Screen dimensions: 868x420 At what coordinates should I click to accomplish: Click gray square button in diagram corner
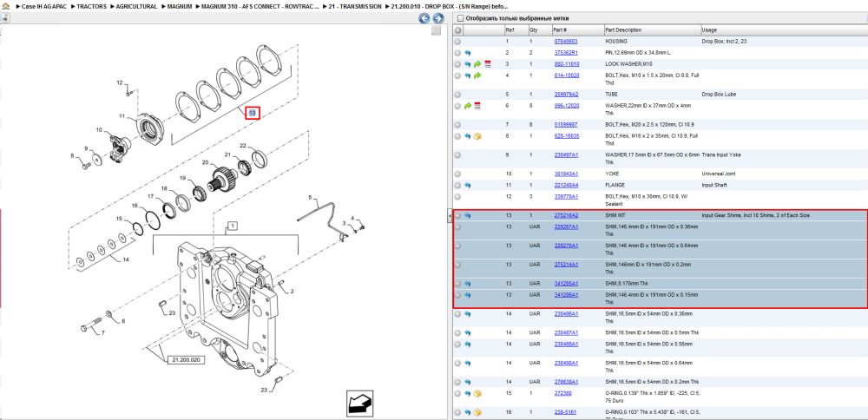[x=437, y=30]
